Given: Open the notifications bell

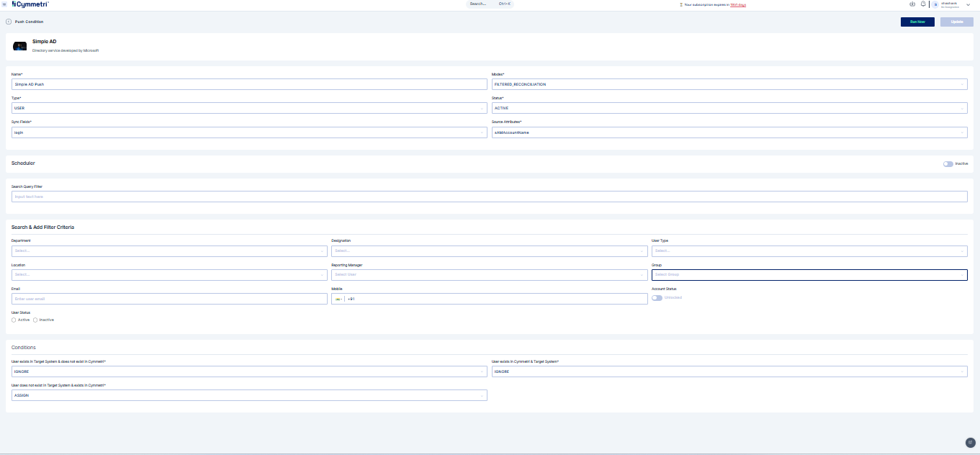Looking at the screenshot, I should point(923,4).
